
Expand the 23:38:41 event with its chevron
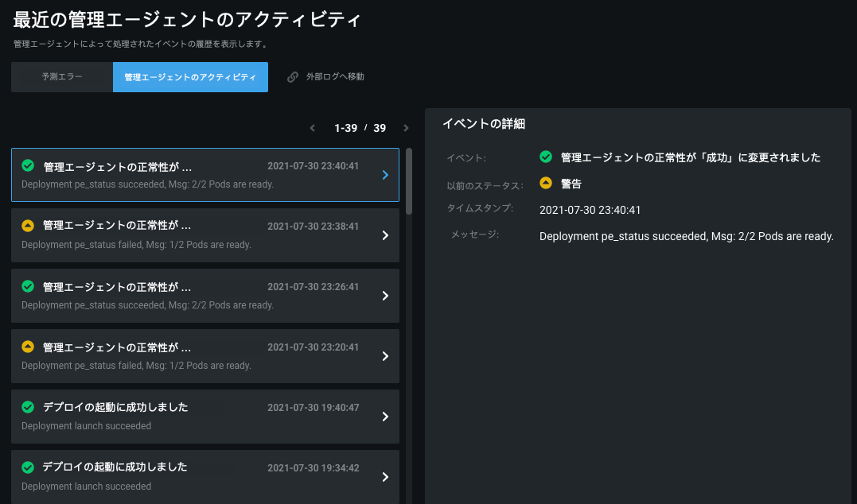[385, 235]
